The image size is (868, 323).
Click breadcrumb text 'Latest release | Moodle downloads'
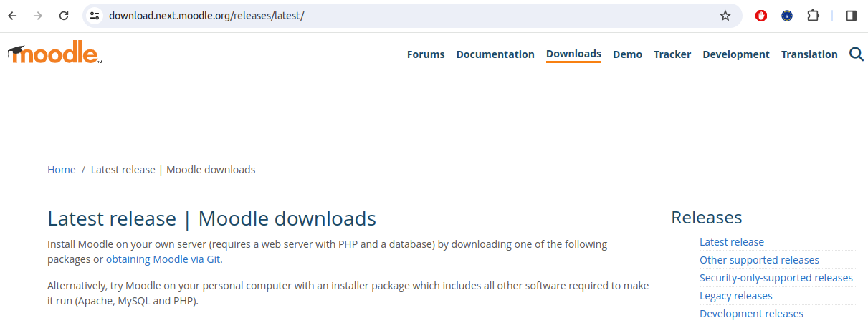173,170
